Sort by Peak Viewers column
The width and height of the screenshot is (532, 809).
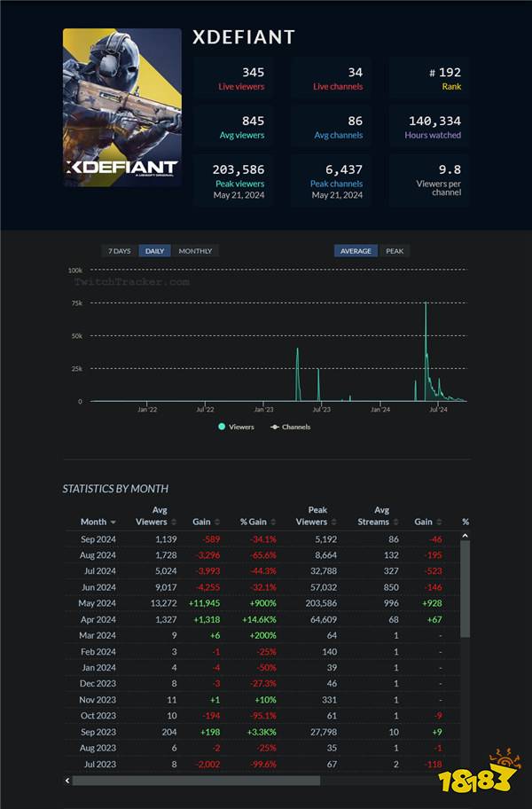[316, 516]
